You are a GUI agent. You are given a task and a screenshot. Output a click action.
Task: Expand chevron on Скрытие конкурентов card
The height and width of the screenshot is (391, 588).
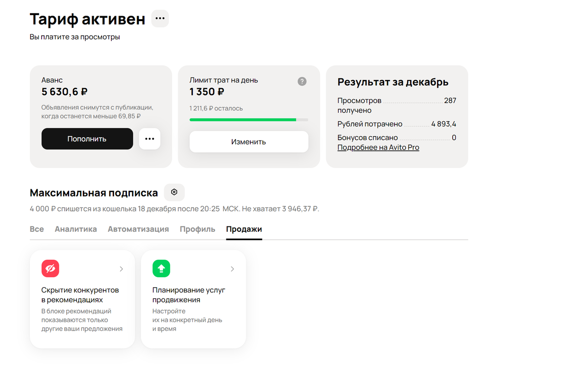point(122,269)
